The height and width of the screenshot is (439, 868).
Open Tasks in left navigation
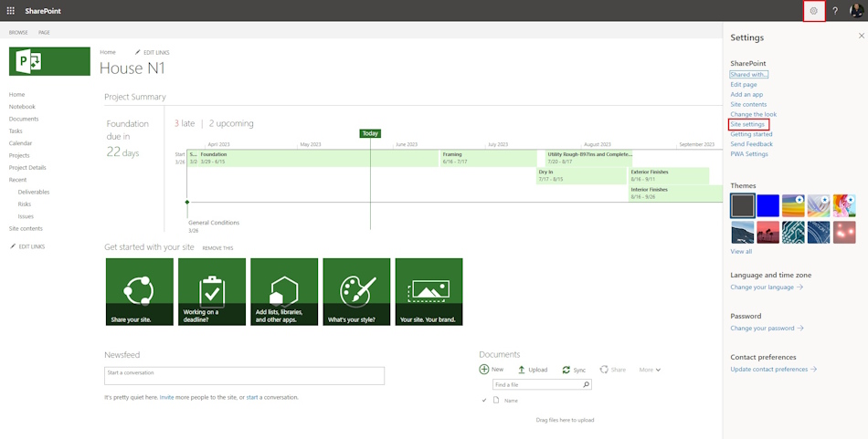[x=16, y=131]
